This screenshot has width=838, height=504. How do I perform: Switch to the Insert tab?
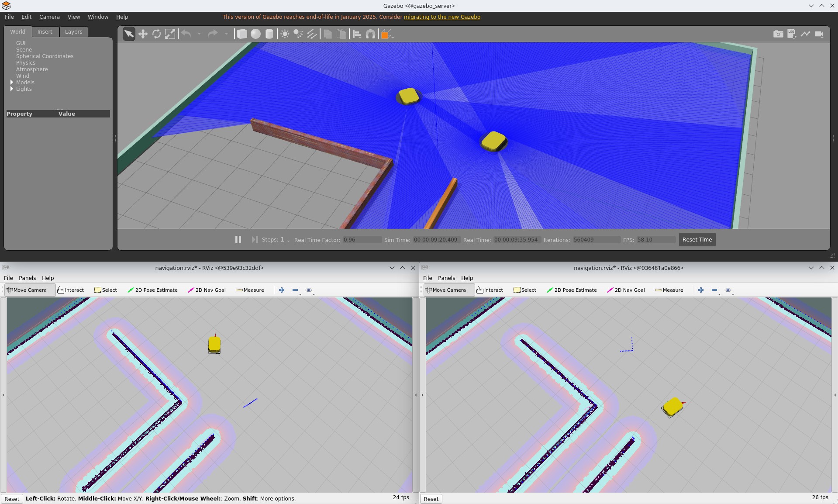tap(45, 32)
